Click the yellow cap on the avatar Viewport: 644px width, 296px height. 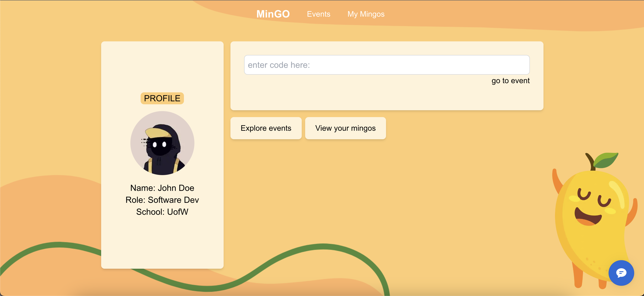click(157, 133)
